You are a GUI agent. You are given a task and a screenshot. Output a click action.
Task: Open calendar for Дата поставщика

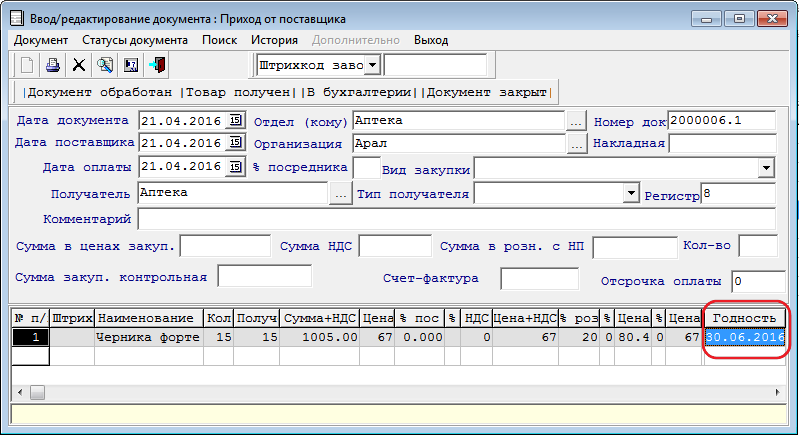tap(235, 142)
